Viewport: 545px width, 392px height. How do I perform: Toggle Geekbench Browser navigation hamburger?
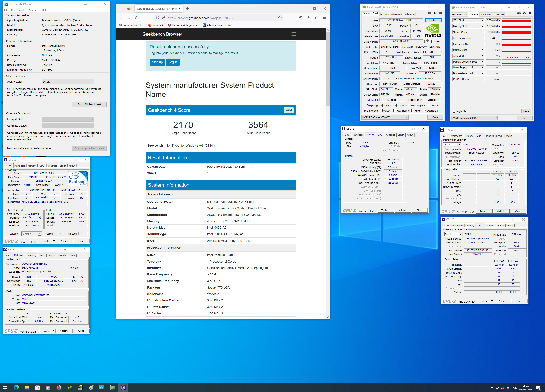[x=294, y=34]
